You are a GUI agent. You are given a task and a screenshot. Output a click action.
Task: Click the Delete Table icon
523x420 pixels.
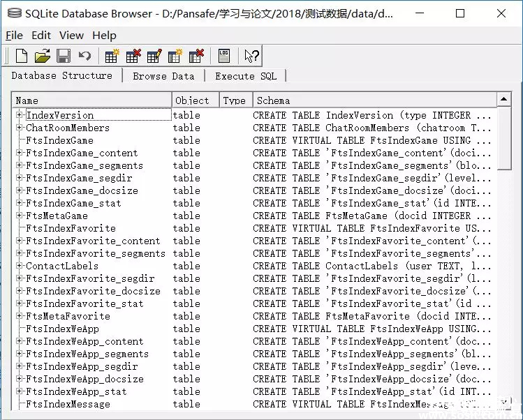coord(133,56)
